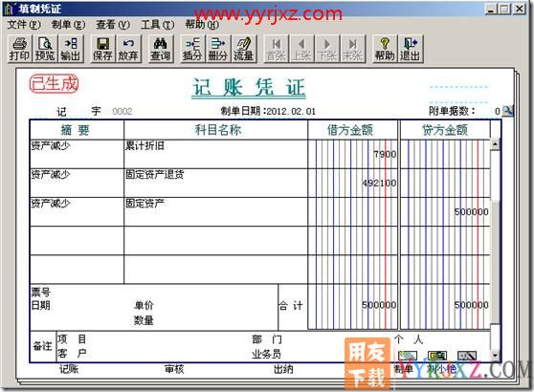Viewport: 534px width, 392px height.
Task: Click the debit amount 7900
Action: [x=385, y=154]
